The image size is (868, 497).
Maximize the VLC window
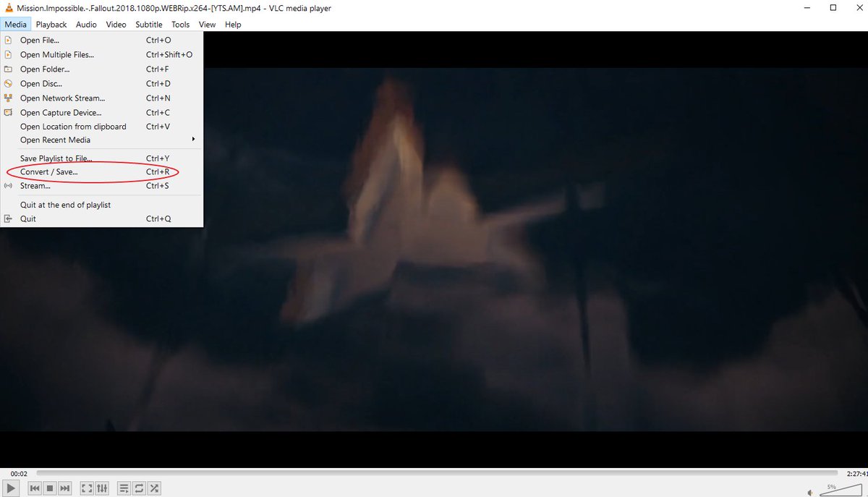coord(833,7)
